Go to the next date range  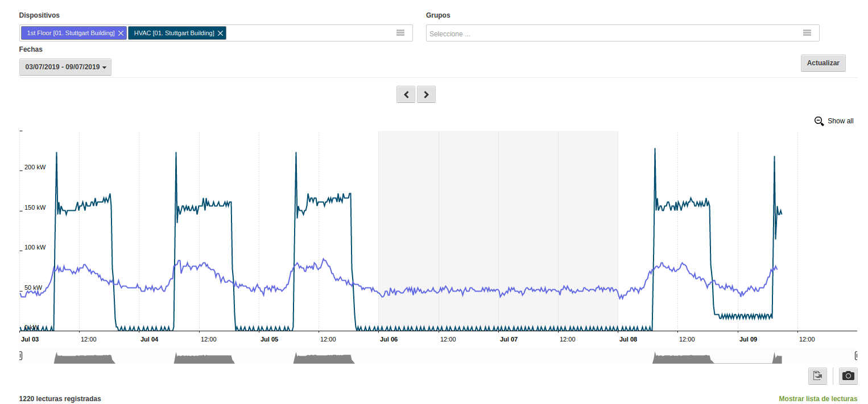click(x=427, y=94)
